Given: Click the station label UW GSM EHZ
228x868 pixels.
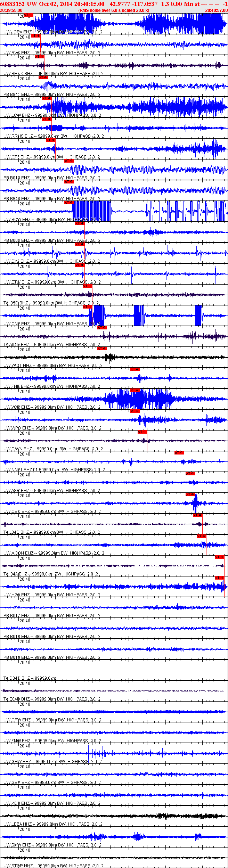Looking at the screenshot, I should [x=17, y=783].
